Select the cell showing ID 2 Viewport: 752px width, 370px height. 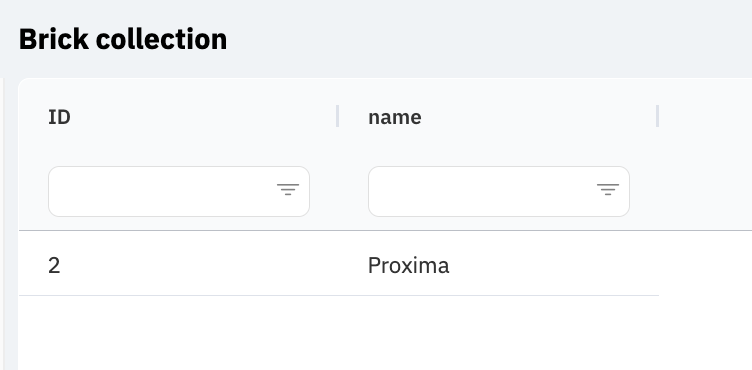[x=179, y=265]
